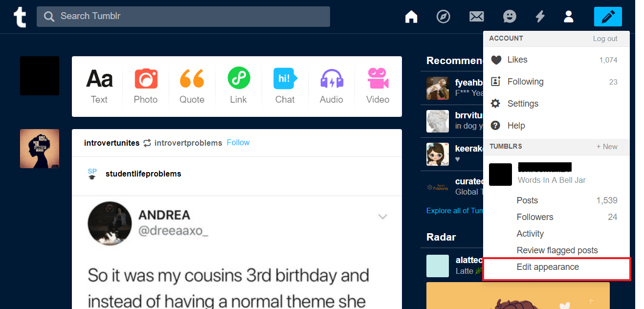Image resolution: width=644 pixels, height=309 pixels.
Task: Go Home using the house icon
Action: (411, 16)
